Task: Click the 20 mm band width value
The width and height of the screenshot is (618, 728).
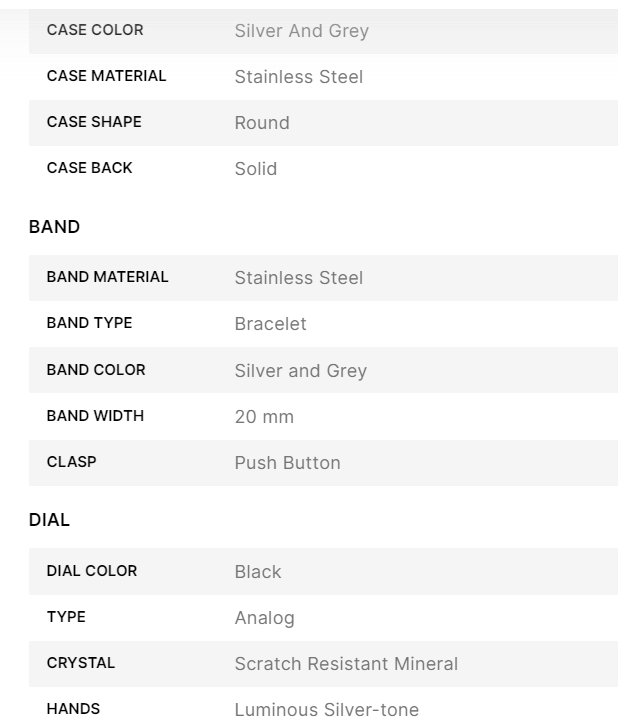Action: [264, 417]
